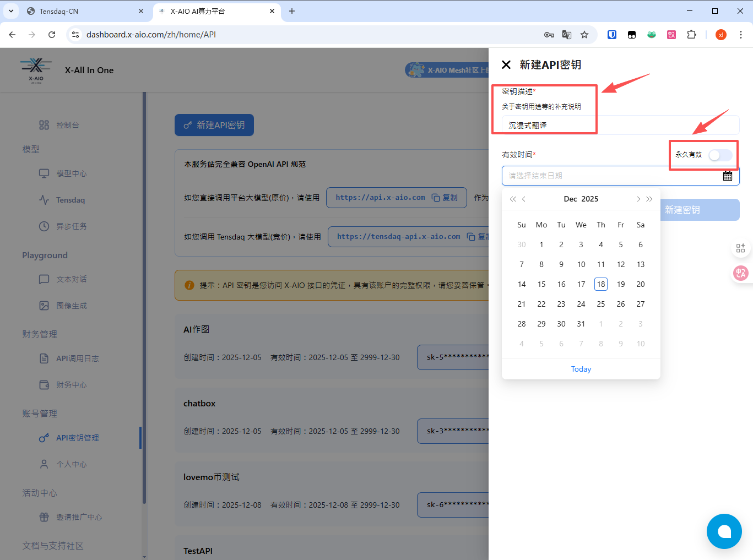Image resolution: width=753 pixels, height=560 pixels.
Task: Open the browser extensions puzzle menu
Action: [691, 35]
